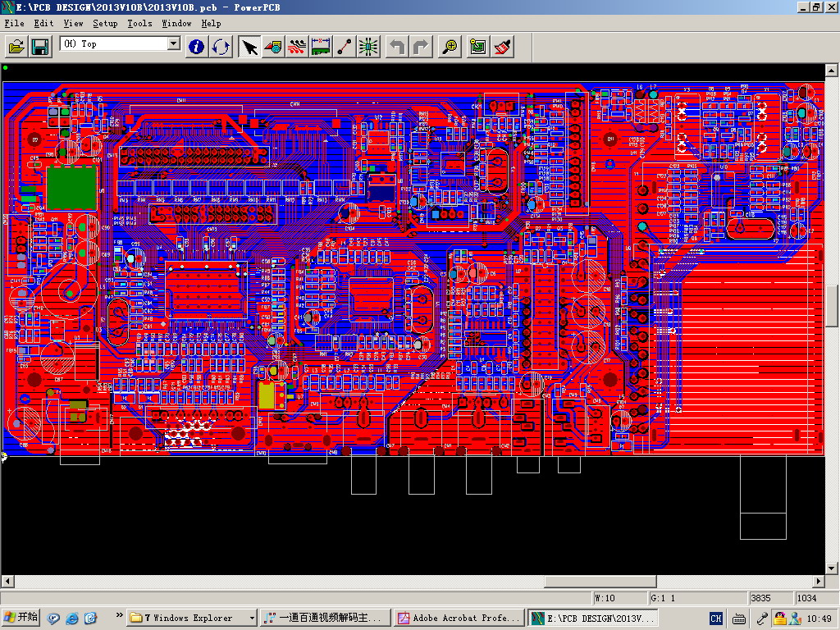The width and height of the screenshot is (840, 630).
Task: Click the Windows Start button
Action: (x=21, y=618)
